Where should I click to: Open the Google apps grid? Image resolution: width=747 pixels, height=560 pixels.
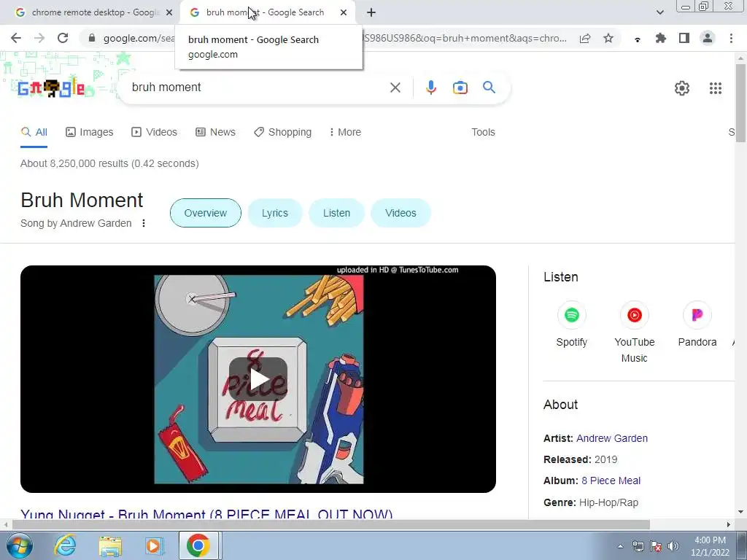coord(715,88)
